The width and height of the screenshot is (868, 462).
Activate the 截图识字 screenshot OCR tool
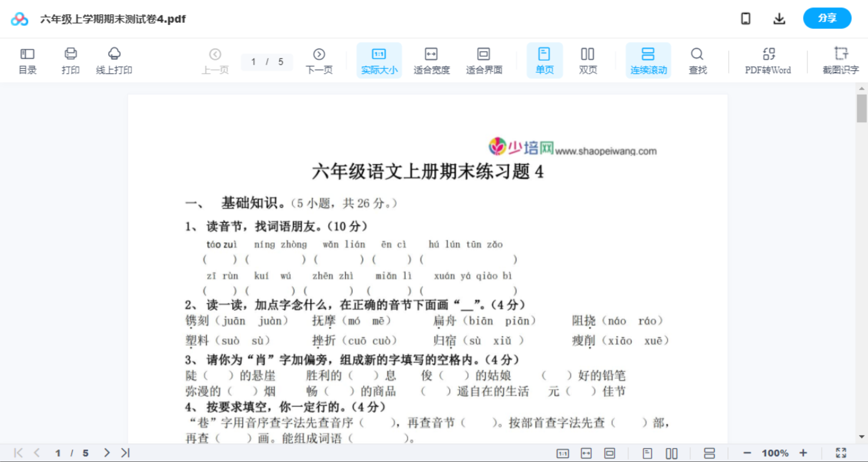click(841, 60)
